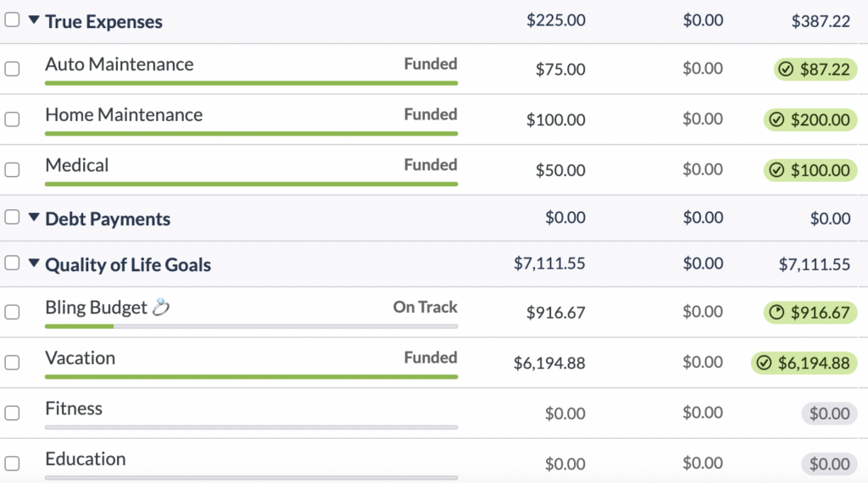
Task: Select the Home Maintenance category name
Action: click(x=124, y=114)
